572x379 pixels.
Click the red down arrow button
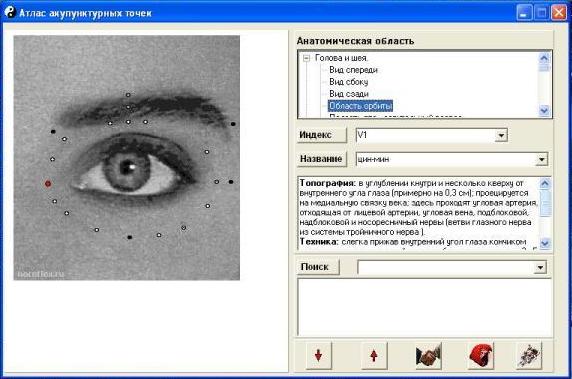pyautogui.click(x=318, y=355)
